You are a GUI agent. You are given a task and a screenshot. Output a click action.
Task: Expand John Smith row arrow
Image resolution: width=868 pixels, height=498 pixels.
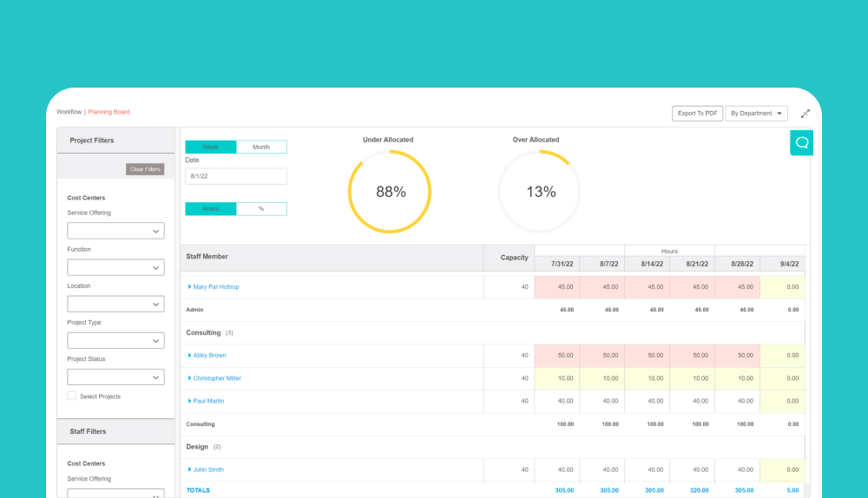(x=189, y=469)
